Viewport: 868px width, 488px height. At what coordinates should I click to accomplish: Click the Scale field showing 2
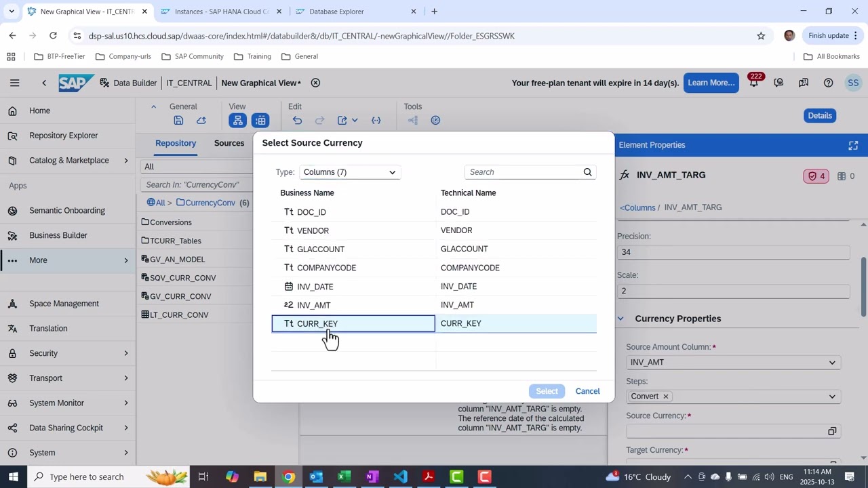pos(733,291)
